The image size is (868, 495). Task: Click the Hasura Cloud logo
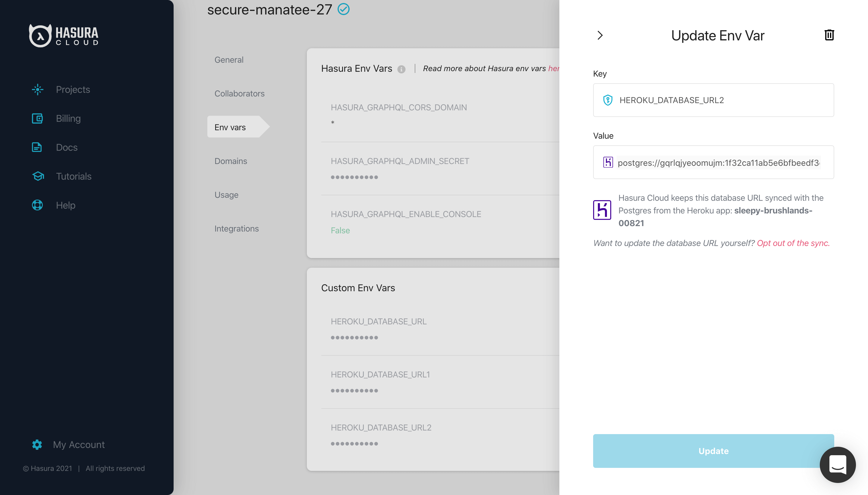point(64,35)
